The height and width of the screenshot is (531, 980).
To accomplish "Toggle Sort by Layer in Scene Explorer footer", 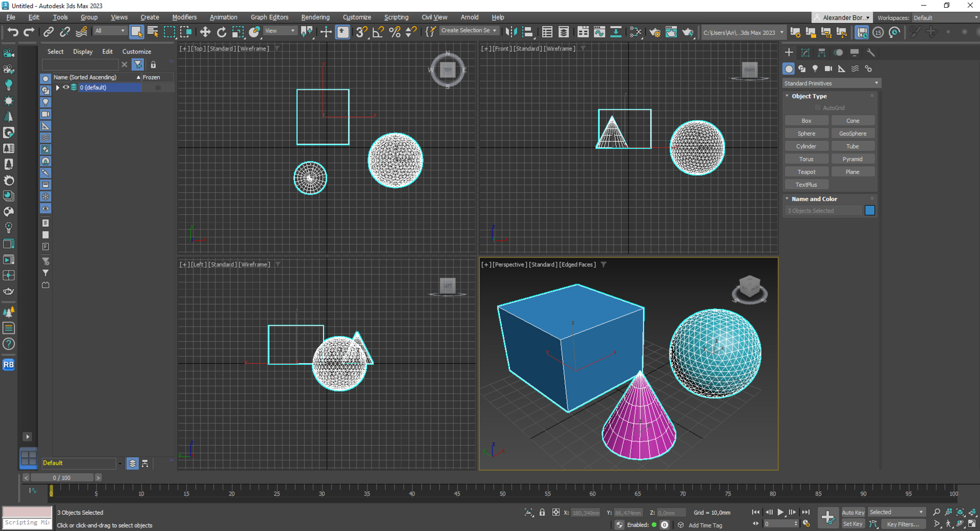I will pyautogui.click(x=132, y=463).
